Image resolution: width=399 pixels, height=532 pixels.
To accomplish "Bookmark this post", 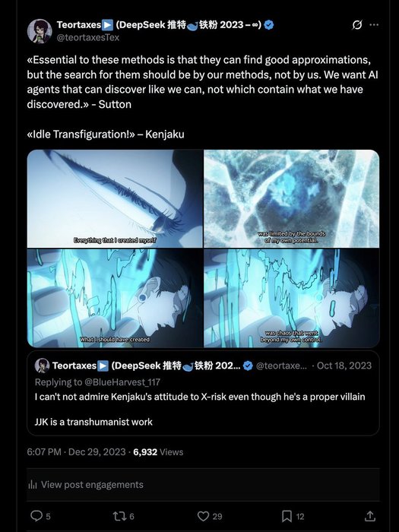I will coord(287,516).
